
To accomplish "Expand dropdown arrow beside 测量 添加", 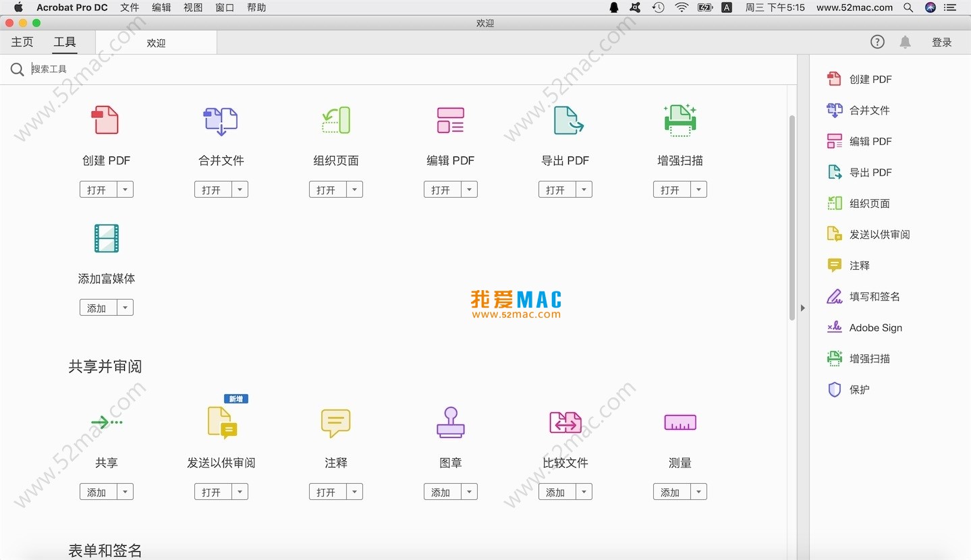I will point(698,492).
